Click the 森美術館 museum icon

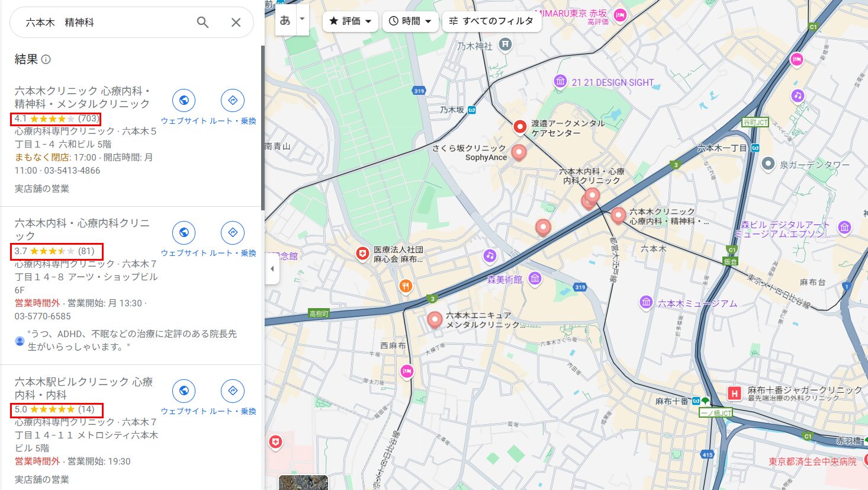click(535, 279)
